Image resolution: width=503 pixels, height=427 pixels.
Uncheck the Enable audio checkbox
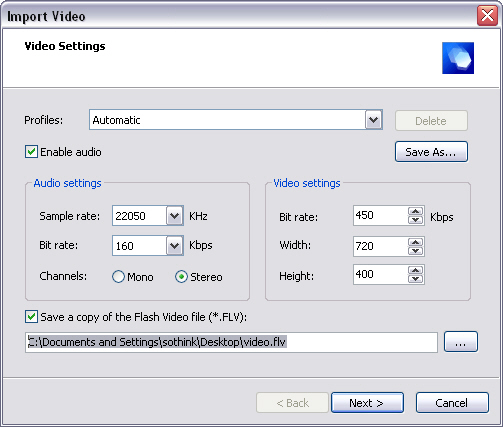[31, 152]
